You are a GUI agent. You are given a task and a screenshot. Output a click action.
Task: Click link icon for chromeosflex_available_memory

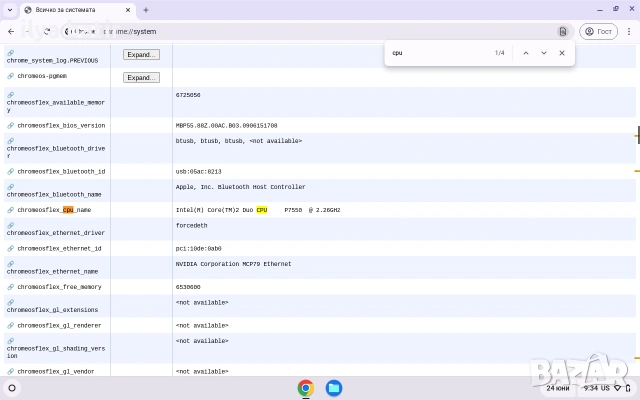(x=11, y=95)
